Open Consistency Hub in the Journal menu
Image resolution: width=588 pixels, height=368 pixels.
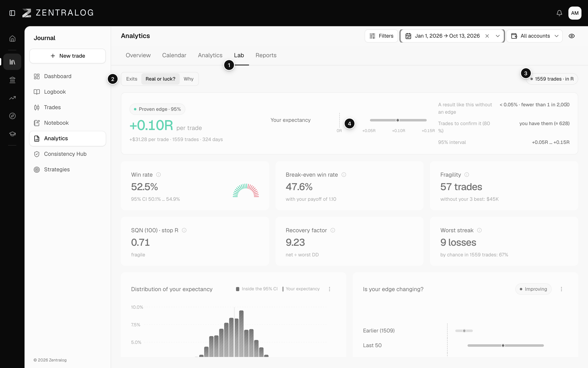click(68, 154)
